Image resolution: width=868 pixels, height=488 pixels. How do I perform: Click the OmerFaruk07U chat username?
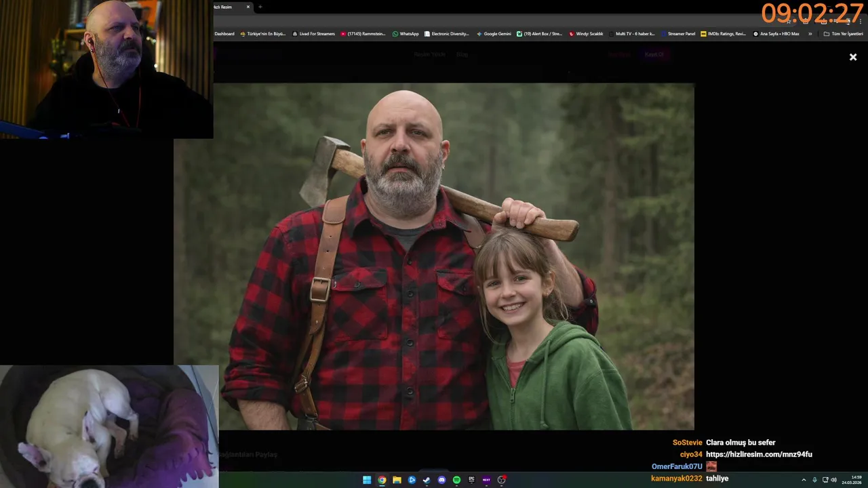pyautogui.click(x=677, y=466)
